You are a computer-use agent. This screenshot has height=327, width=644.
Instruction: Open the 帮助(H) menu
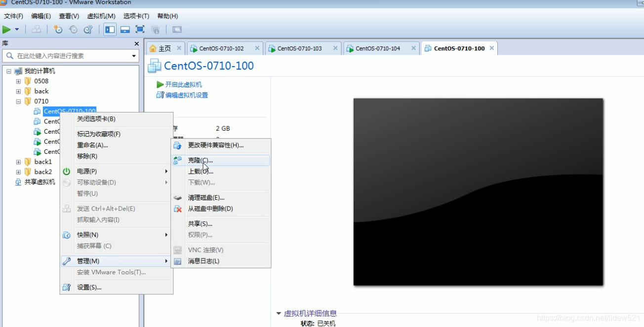(167, 16)
